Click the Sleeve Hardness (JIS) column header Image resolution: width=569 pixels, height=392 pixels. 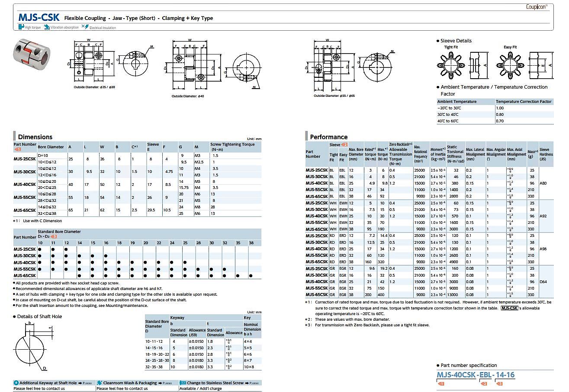545,154
